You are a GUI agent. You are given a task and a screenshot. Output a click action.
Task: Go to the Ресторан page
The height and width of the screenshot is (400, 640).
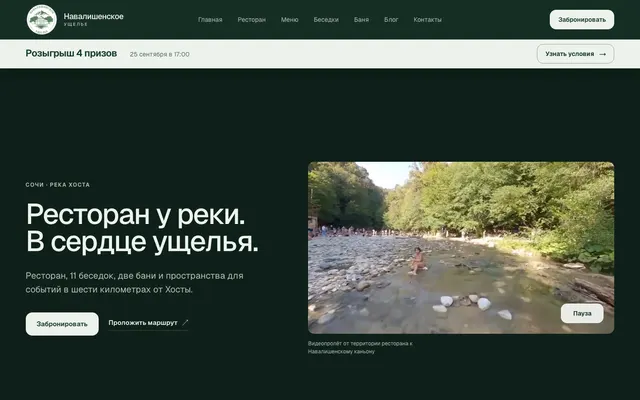pos(251,20)
